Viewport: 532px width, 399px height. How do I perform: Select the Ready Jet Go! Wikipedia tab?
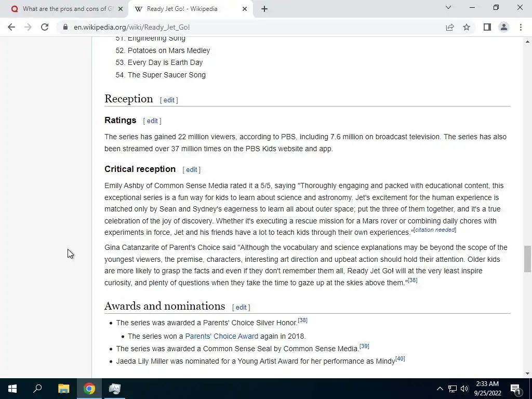coord(190,9)
